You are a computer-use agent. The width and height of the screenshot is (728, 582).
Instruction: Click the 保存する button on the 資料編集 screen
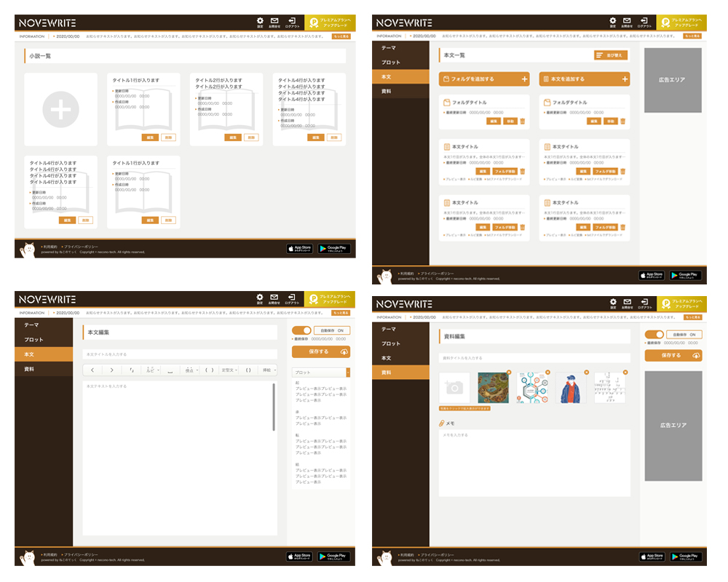pos(673,356)
